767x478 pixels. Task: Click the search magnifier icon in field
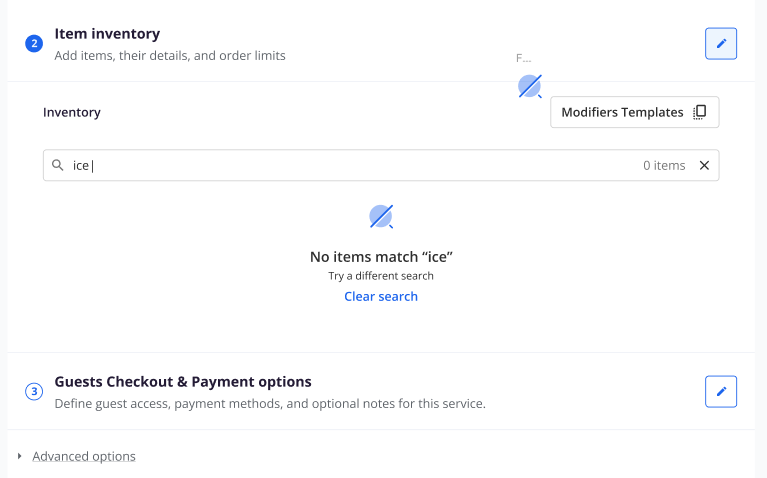tap(58, 165)
